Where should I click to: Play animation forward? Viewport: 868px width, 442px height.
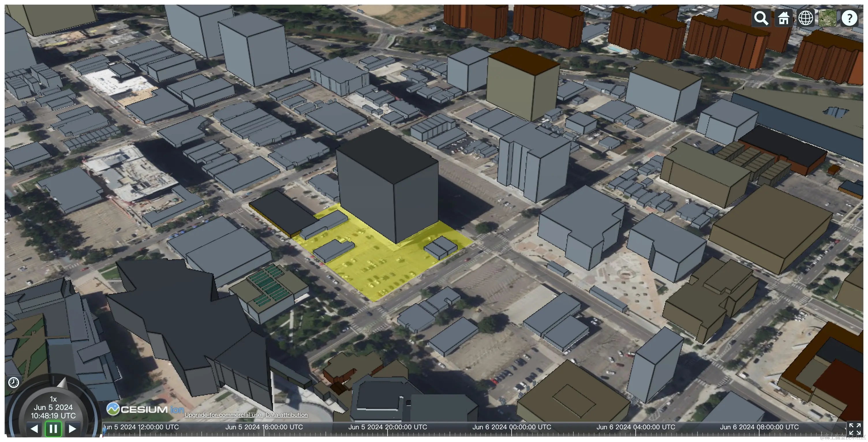pos(72,429)
